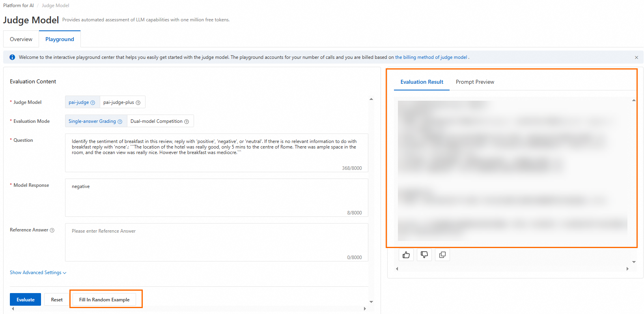Viewport: 644px width, 314px height.
Task: Click result panel's scroll down arrow
Action: tap(634, 262)
